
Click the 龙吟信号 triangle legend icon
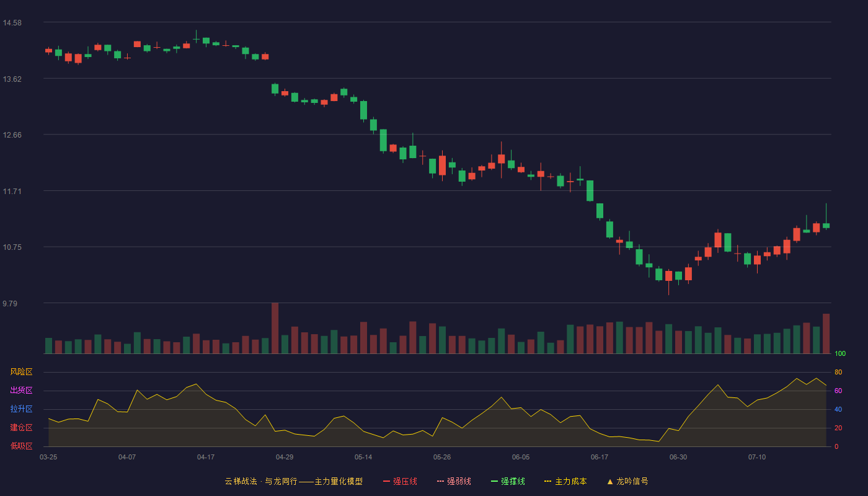(x=610, y=481)
